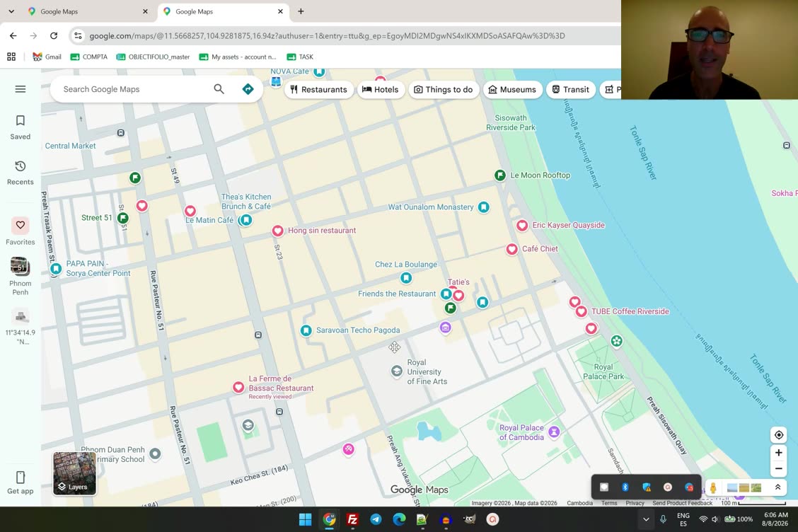Open the My assets bookmark

pyautogui.click(x=238, y=57)
